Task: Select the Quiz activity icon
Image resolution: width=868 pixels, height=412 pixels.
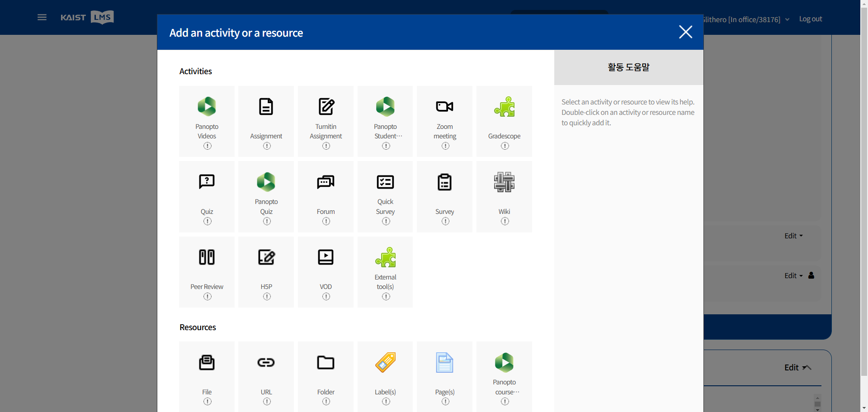Action: [207, 182]
